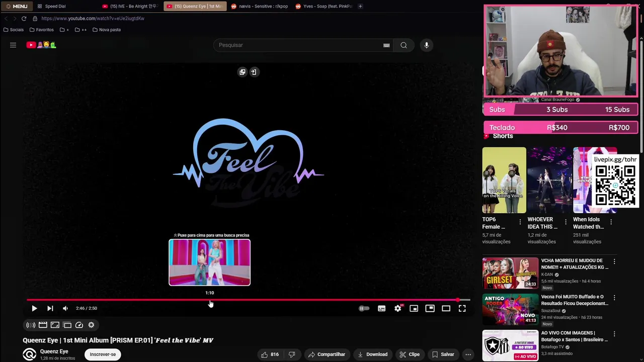Open the enhancer settings gear below player
Viewport: 644px width, 362px height.
(x=91, y=325)
